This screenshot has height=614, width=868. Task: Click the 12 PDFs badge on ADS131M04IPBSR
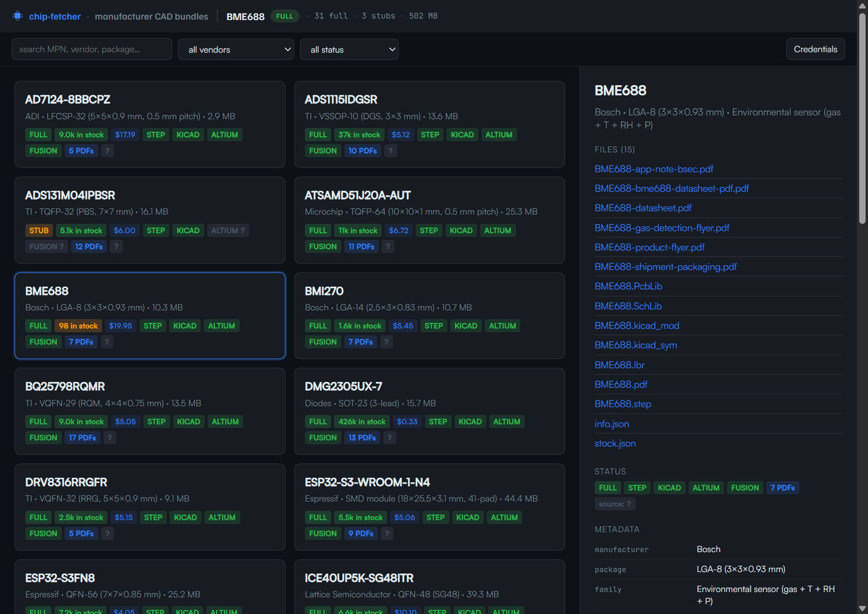point(89,246)
